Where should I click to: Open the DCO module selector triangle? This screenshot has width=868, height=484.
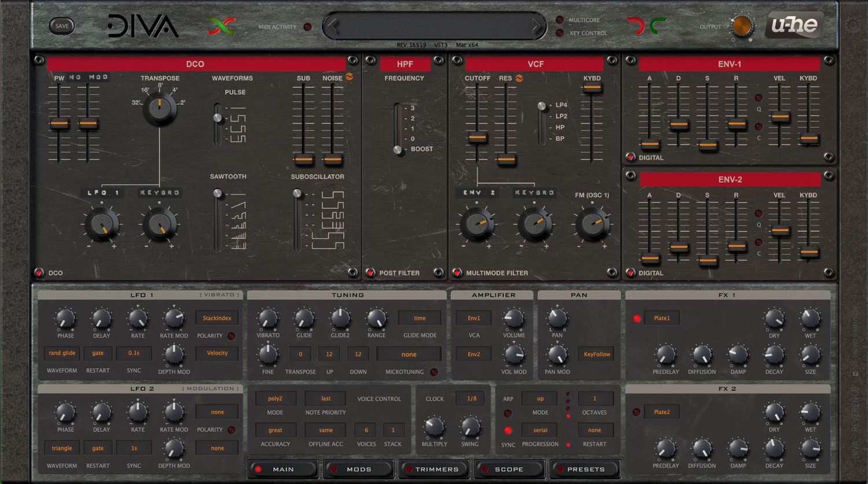pos(39,272)
